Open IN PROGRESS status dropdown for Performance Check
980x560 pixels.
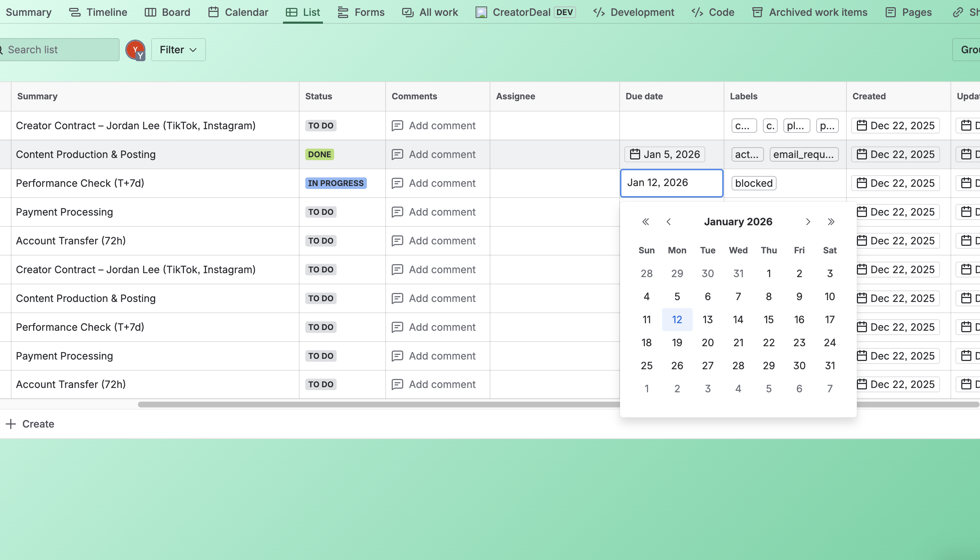[336, 184]
